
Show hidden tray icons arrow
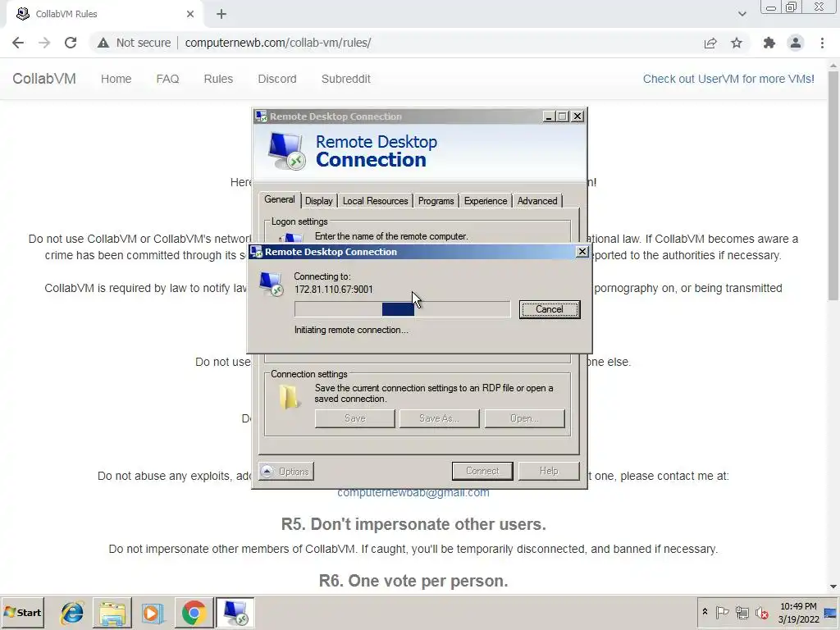[705, 612]
